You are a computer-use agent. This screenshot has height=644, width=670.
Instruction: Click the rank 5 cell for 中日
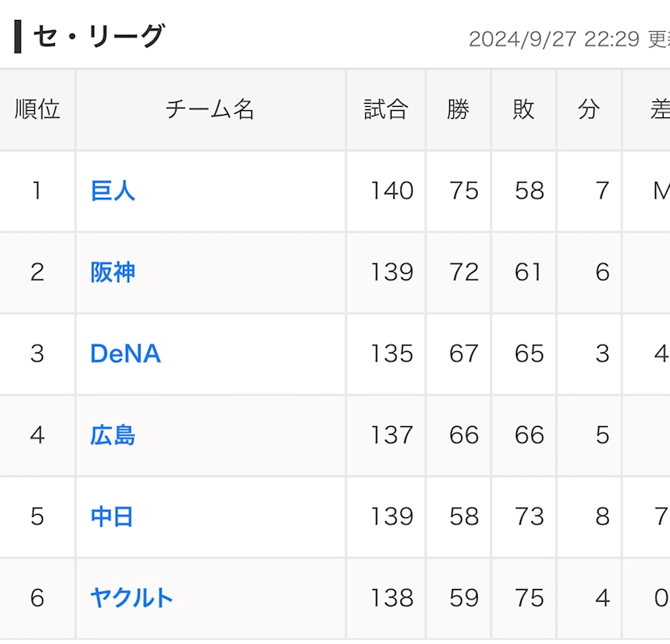[x=37, y=516]
